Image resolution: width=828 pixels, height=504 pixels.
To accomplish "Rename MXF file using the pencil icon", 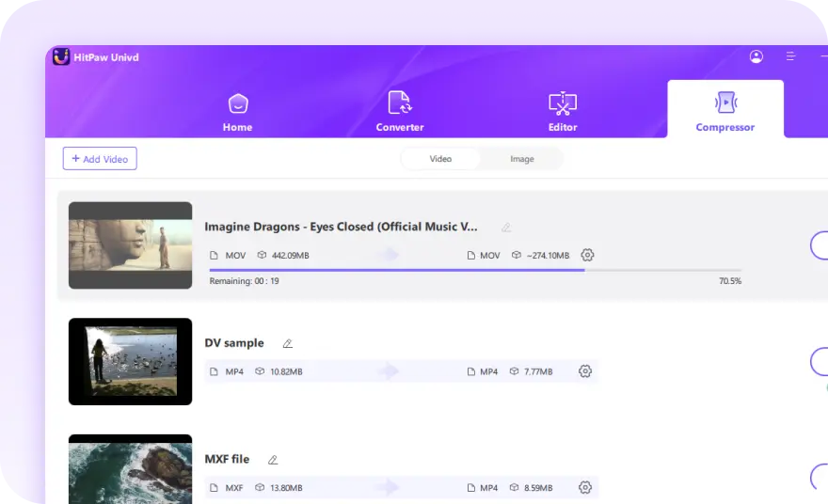I will [x=273, y=460].
